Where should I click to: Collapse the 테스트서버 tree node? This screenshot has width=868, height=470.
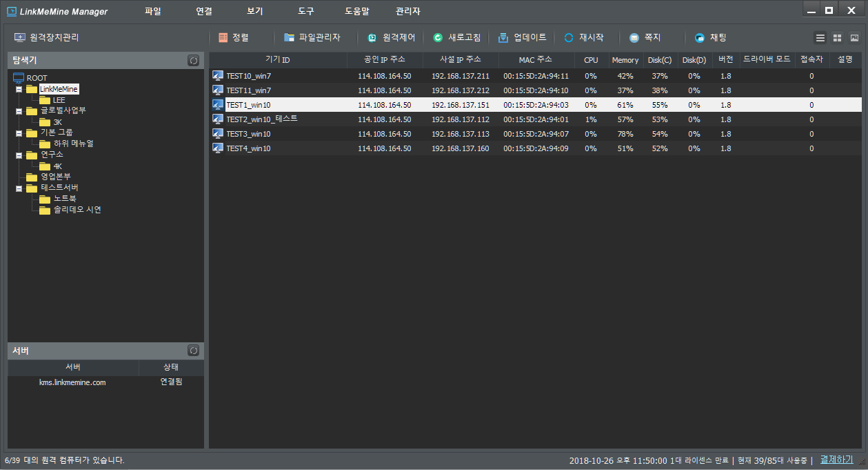19,188
